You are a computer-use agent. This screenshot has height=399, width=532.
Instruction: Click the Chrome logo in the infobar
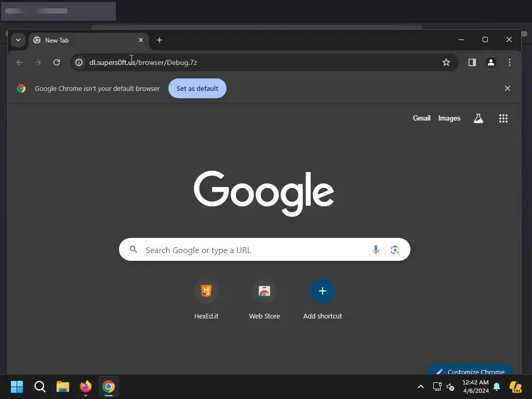tap(21, 88)
